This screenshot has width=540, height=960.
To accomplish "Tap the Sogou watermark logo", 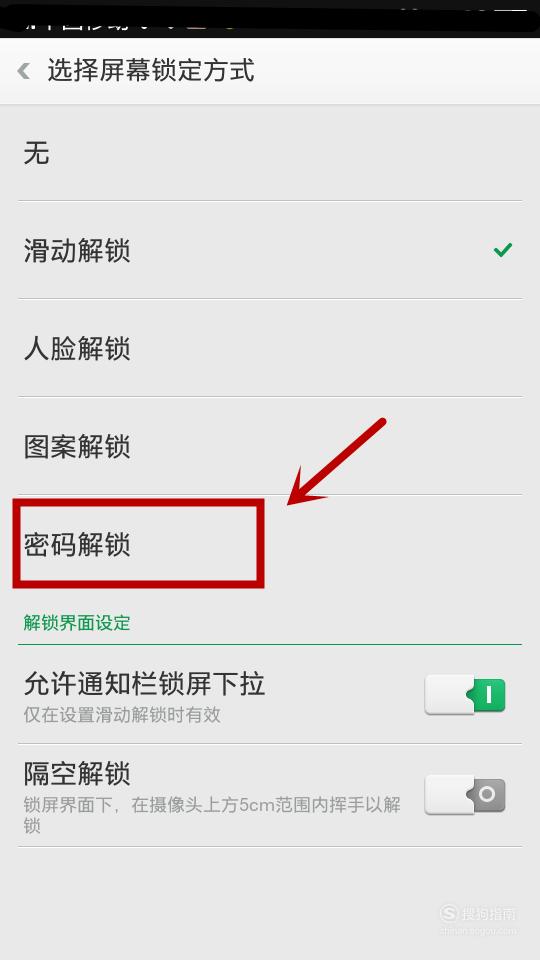I will tap(479, 915).
